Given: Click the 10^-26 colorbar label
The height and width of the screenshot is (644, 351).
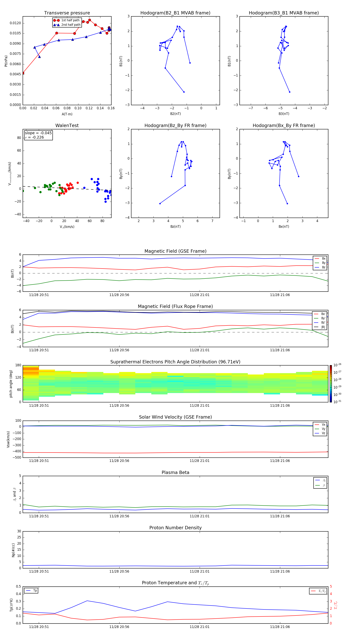Looking at the screenshot, I should tap(337, 365).
